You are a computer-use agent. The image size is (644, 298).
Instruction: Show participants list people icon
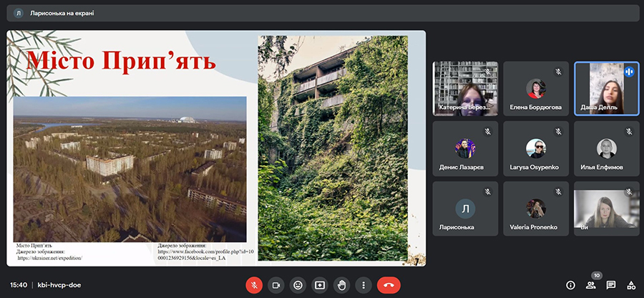[590, 285]
